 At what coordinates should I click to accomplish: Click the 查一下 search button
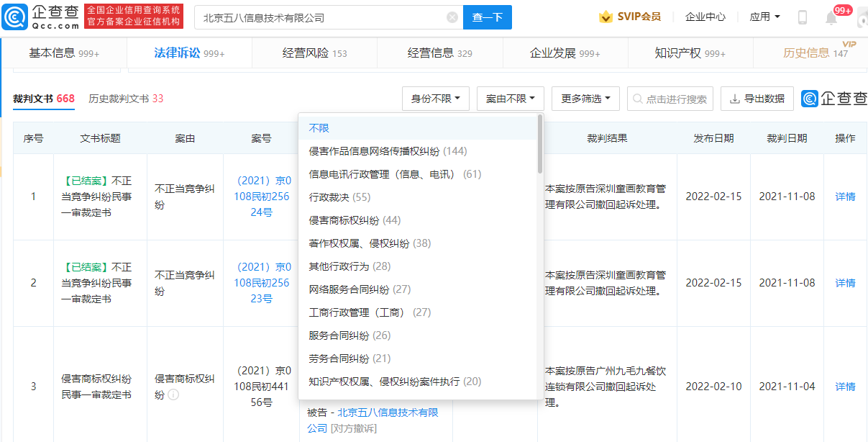click(x=488, y=17)
